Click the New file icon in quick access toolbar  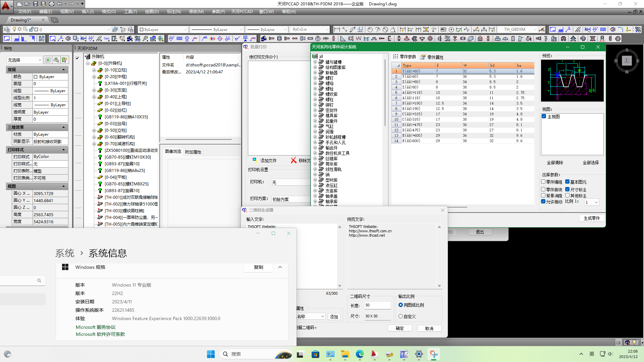(x=19, y=4)
